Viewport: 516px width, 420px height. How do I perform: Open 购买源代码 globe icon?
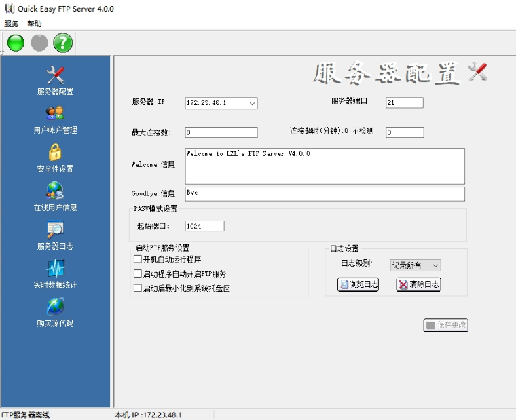[x=55, y=306]
